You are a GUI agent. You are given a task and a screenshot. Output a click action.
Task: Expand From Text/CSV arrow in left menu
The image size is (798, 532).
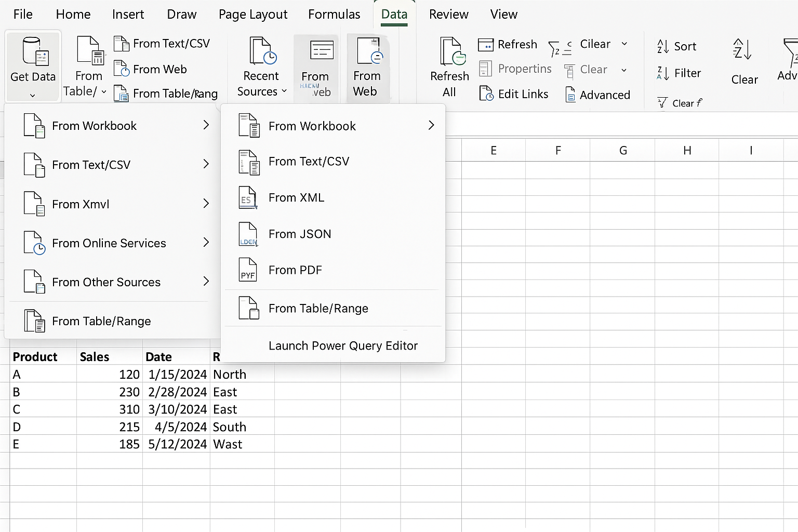(206, 164)
